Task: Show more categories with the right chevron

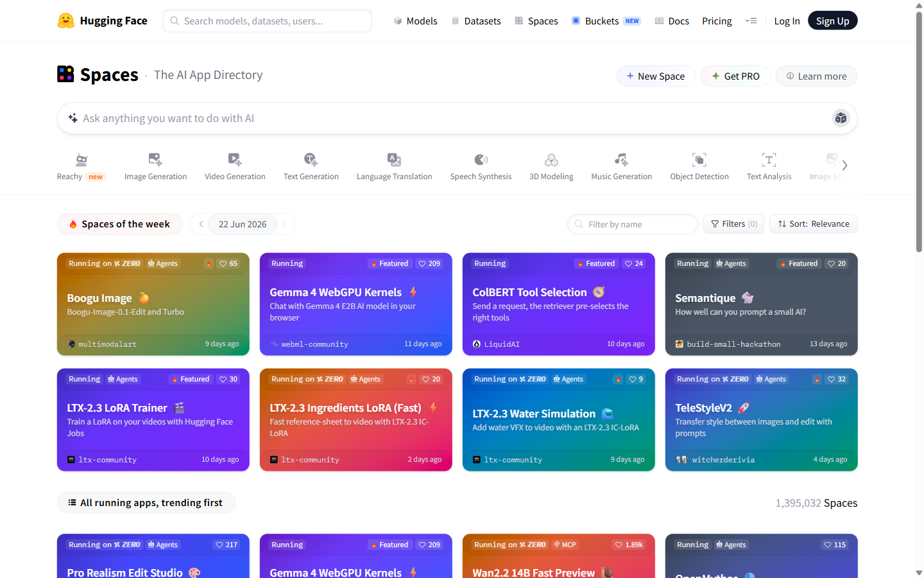Action: click(x=844, y=166)
